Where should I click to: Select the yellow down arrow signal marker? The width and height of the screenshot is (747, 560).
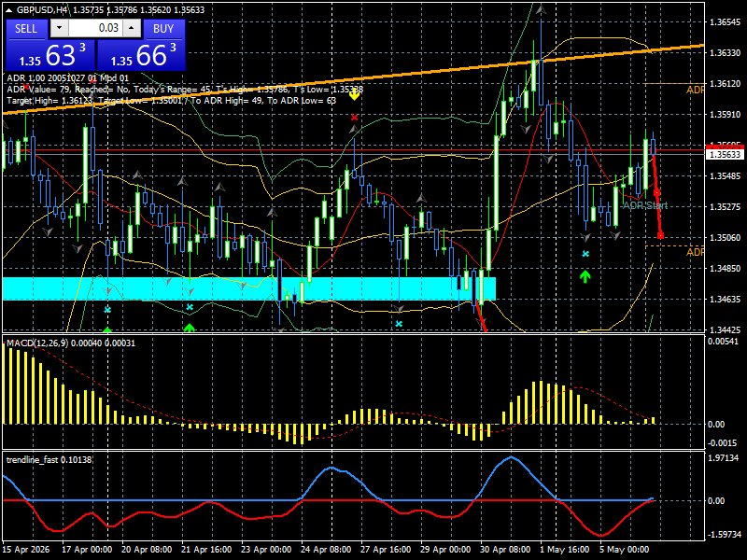point(354,95)
